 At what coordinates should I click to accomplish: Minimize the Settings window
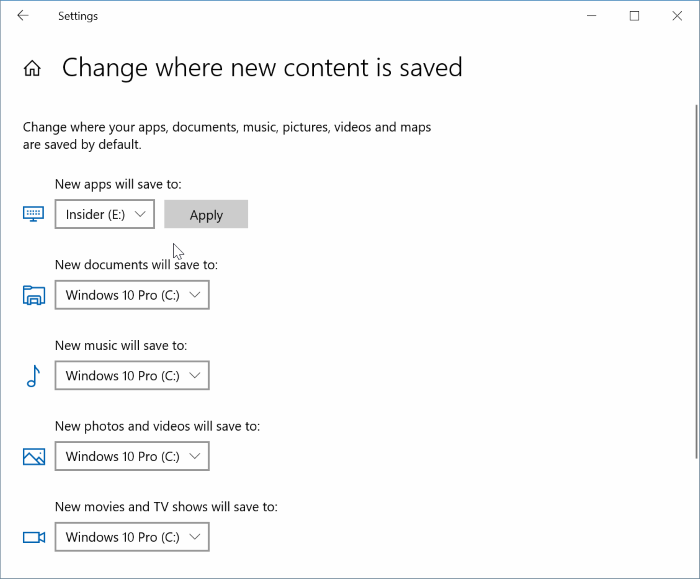[592, 16]
